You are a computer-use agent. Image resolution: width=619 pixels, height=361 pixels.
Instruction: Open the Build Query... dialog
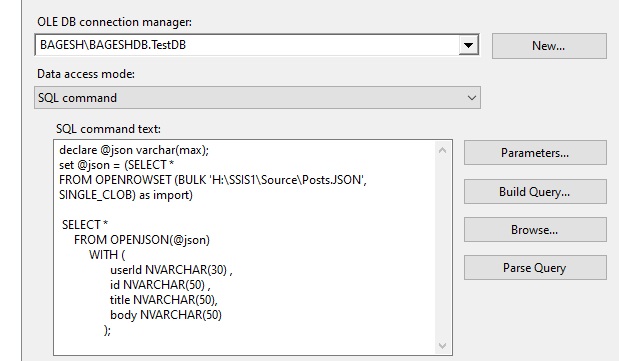(535, 192)
